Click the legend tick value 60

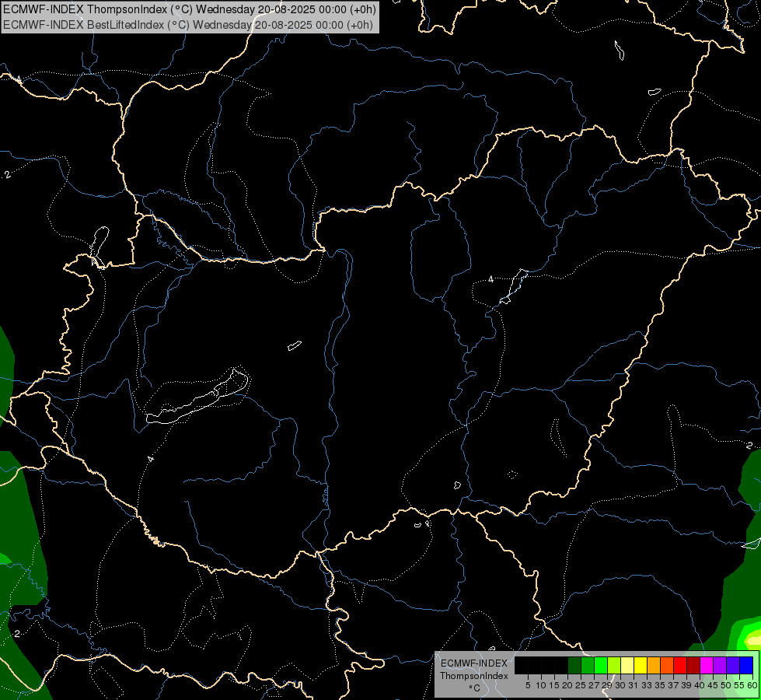[752, 685]
